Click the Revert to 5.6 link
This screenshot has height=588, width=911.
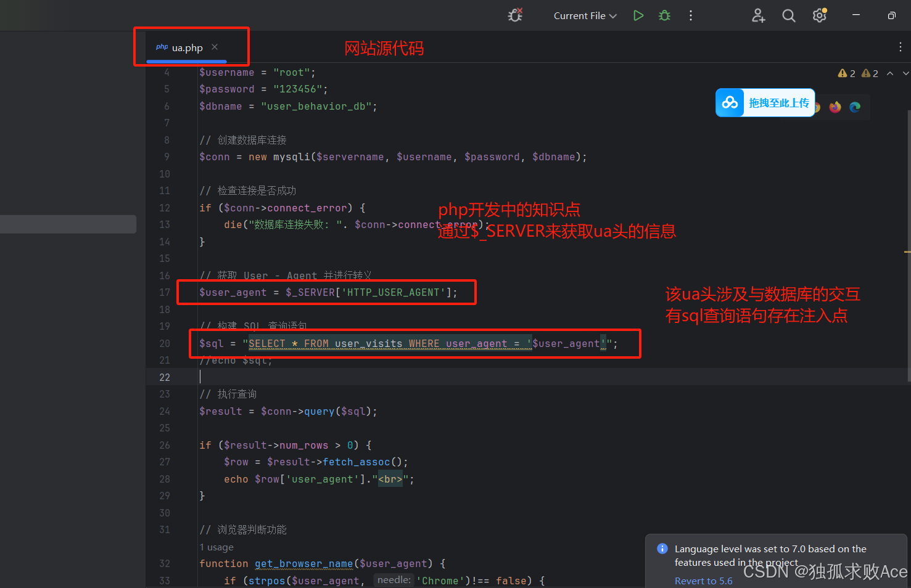point(703,581)
